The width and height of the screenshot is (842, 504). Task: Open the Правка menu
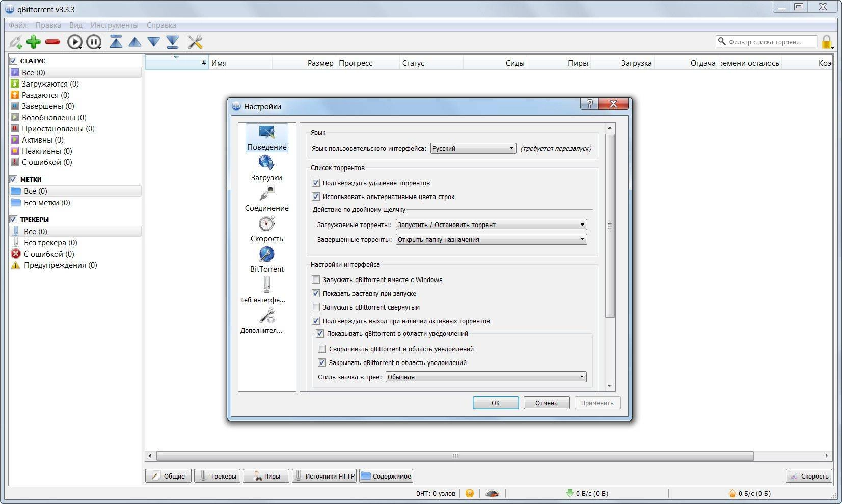pyautogui.click(x=48, y=25)
